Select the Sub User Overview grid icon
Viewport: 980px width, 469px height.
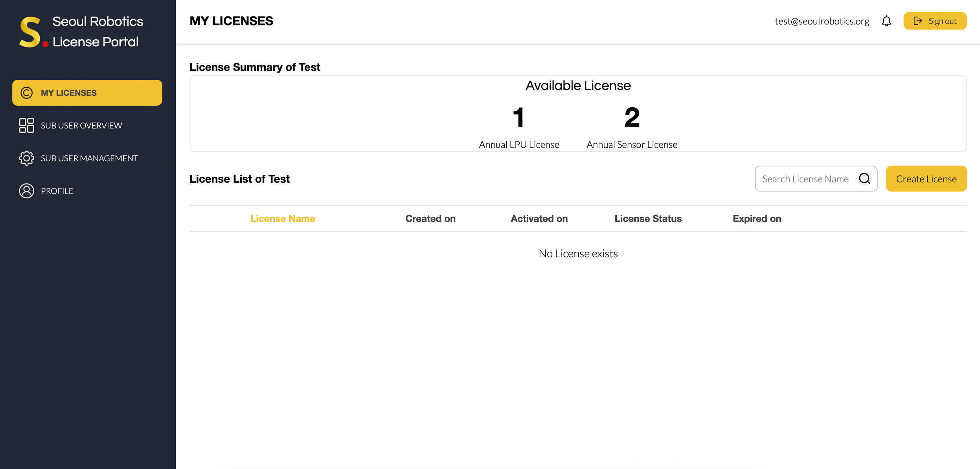tap(26, 125)
